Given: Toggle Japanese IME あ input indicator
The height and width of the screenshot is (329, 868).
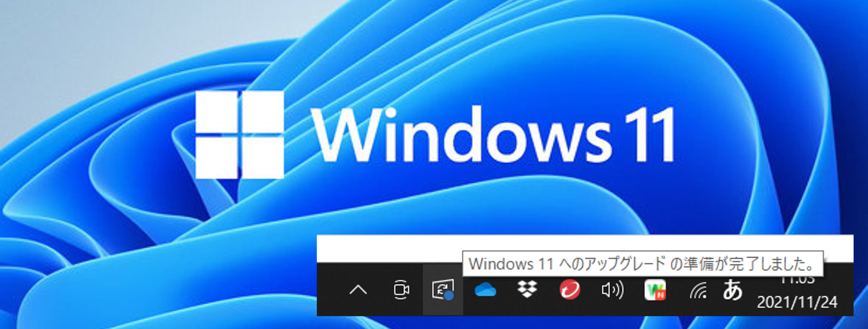Looking at the screenshot, I should coord(732,290).
